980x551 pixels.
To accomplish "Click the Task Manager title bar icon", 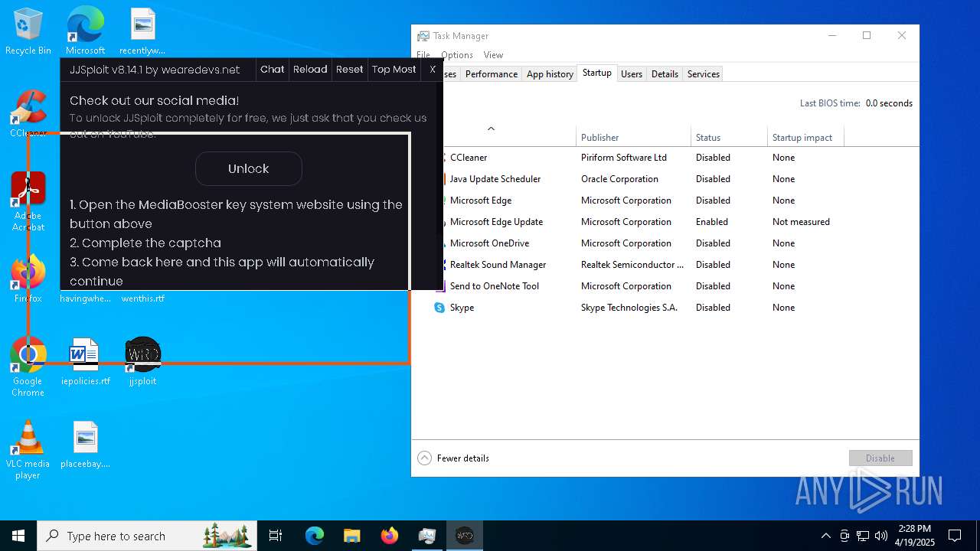I will click(423, 36).
